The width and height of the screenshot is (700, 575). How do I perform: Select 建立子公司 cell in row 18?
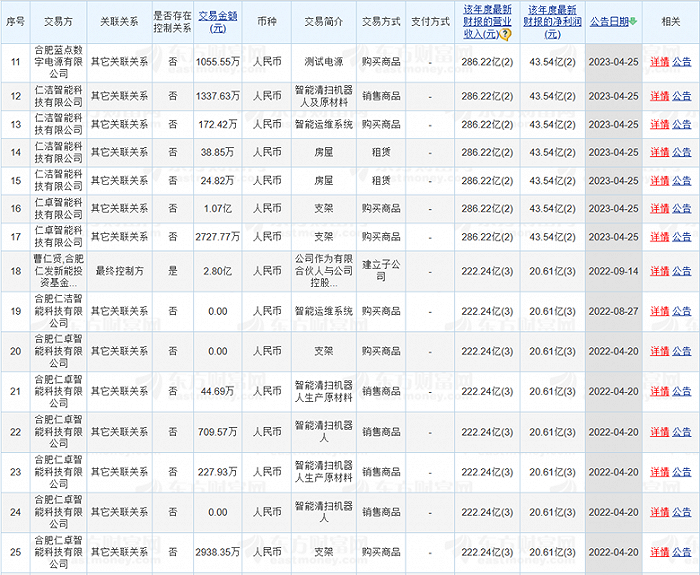[381, 271]
